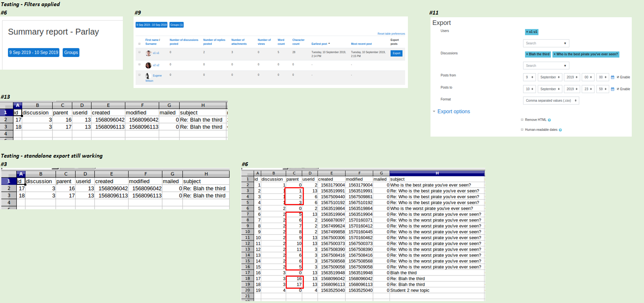Open Posts to minute dropdown showing 59
644x303 pixels.
[603, 89]
